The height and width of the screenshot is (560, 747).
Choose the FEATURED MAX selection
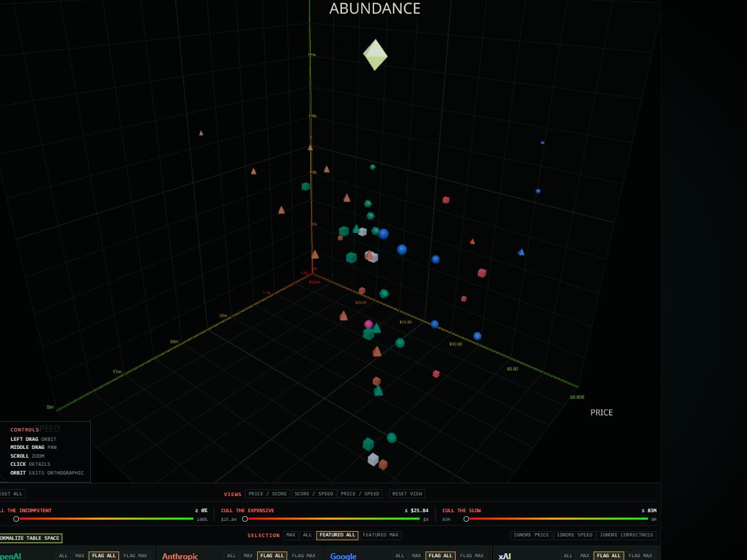[380, 534]
